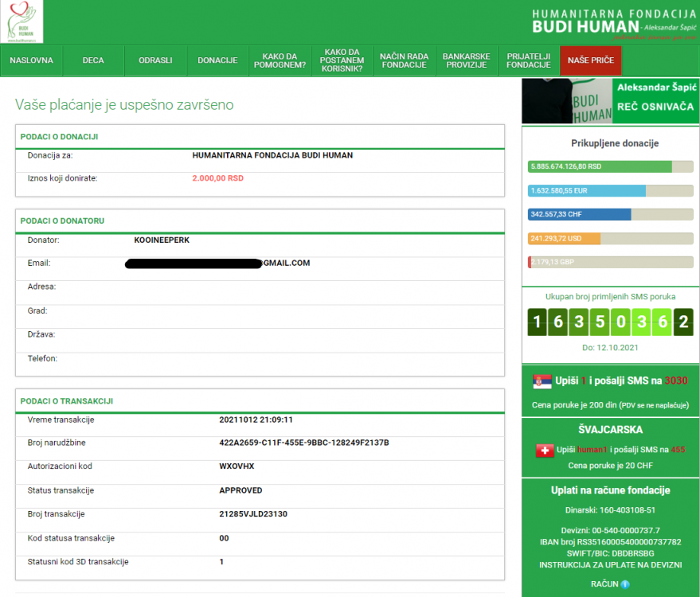This screenshot has height=597, width=700.
Task: Click the Budi Human heart logo
Action: tap(22, 21)
